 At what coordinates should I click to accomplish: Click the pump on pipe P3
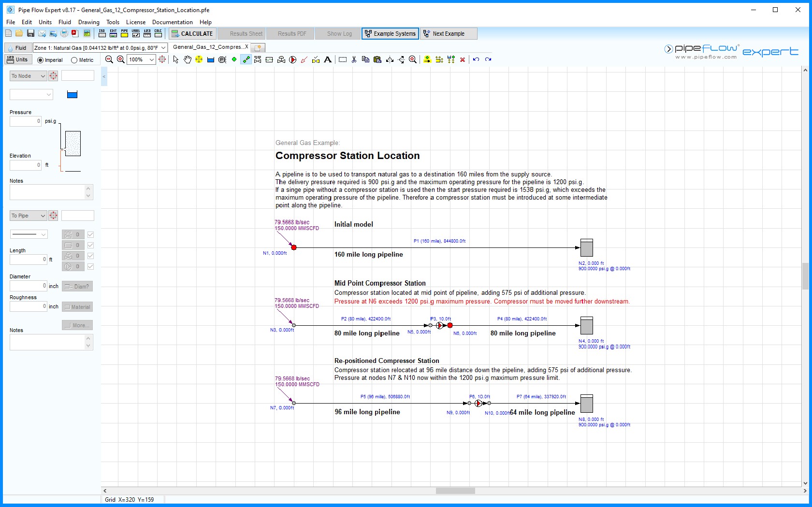[x=439, y=325]
